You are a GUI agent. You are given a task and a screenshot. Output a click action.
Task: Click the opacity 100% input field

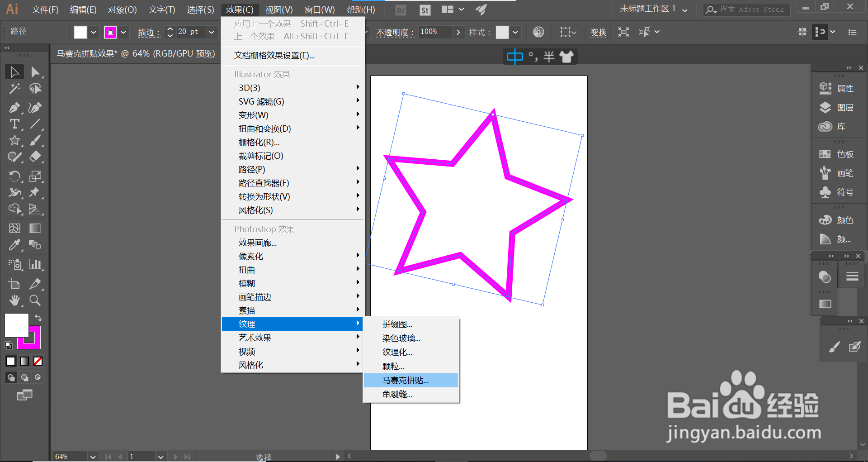coord(435,32)
